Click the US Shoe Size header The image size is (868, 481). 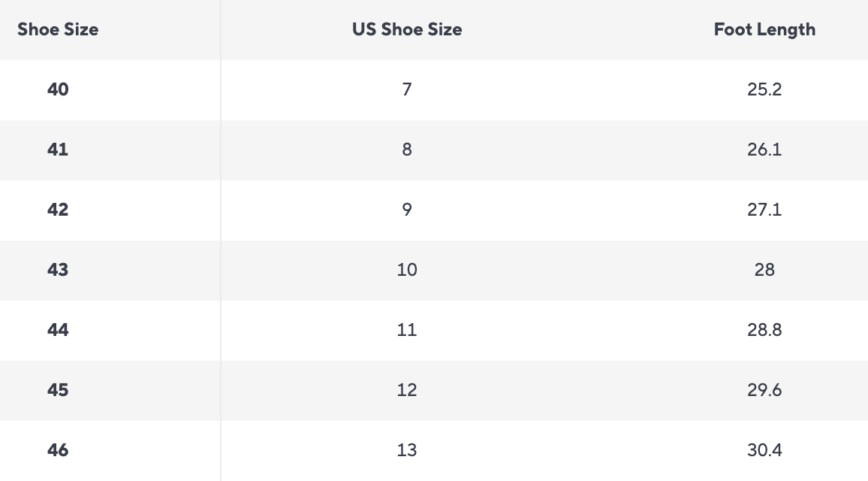(407, 30)
